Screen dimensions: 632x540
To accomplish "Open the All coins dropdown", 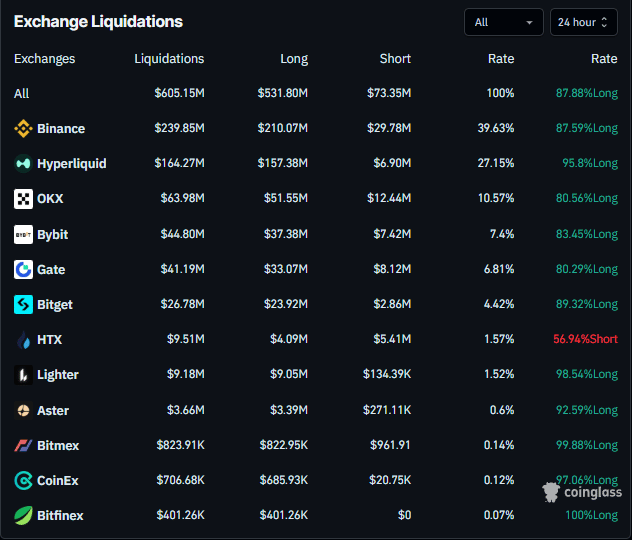I will tap(504, 22).
